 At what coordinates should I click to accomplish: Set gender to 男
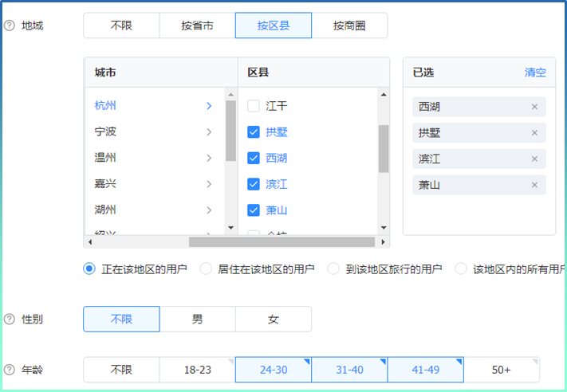click(x=198, y=319)
